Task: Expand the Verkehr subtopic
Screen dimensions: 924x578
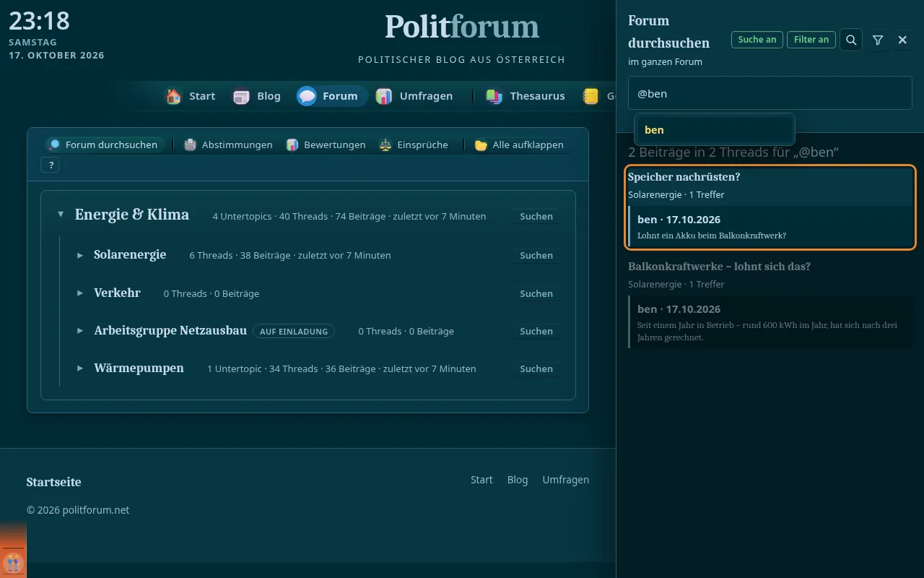Action: click(x=80, y=293)
